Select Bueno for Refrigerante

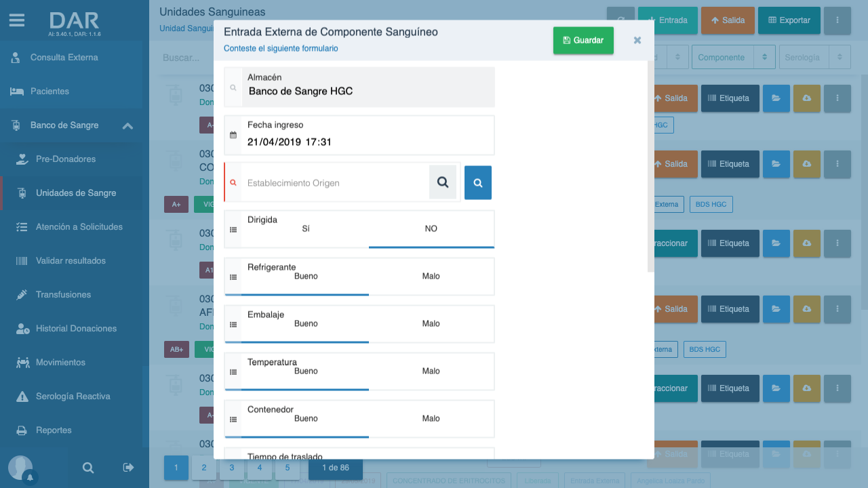(x=306, y=277)
